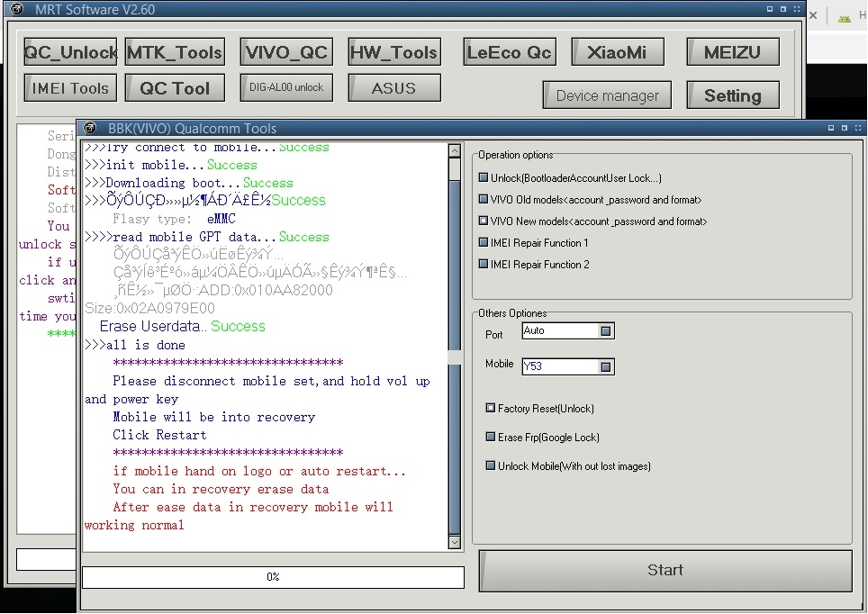Viewport: 868px width, 614px height.
Task: Click the MRT Software window title icon
Action: point(17,9)
